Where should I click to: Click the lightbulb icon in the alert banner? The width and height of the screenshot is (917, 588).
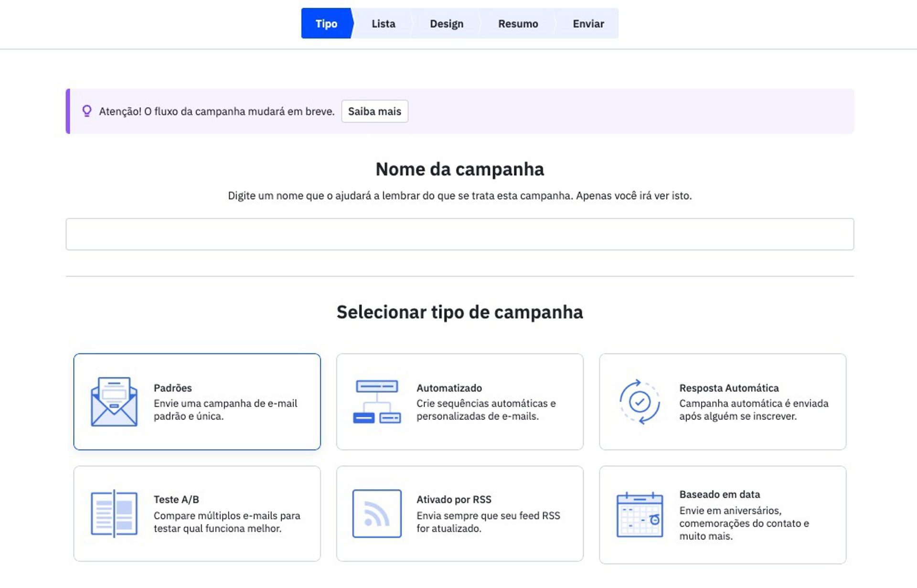tap(86, 111)
